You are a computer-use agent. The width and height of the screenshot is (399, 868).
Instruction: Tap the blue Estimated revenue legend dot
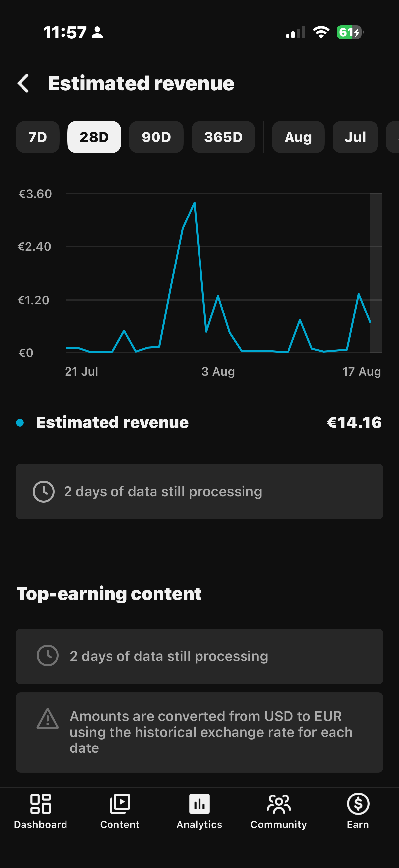click(x=20, y=422)
